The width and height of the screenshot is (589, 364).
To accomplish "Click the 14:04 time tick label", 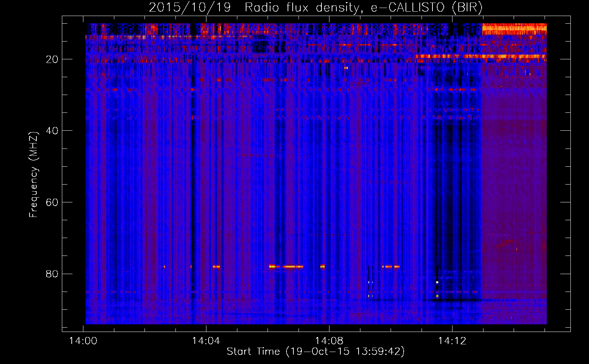I will tap(206, 341).
